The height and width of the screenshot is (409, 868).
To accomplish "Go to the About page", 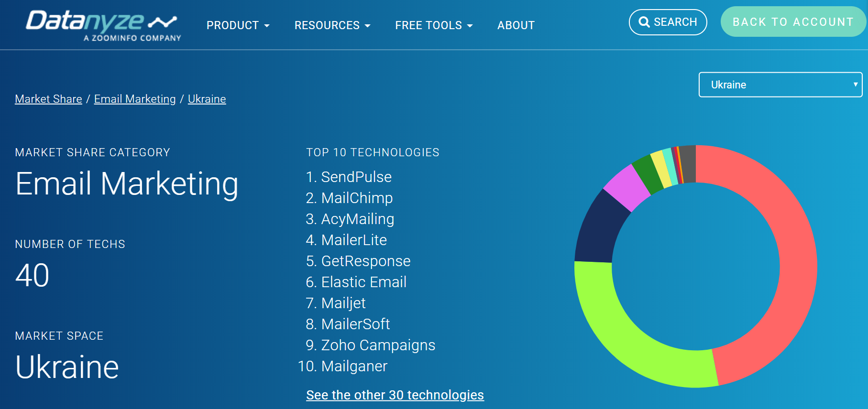I will [516, 25].
